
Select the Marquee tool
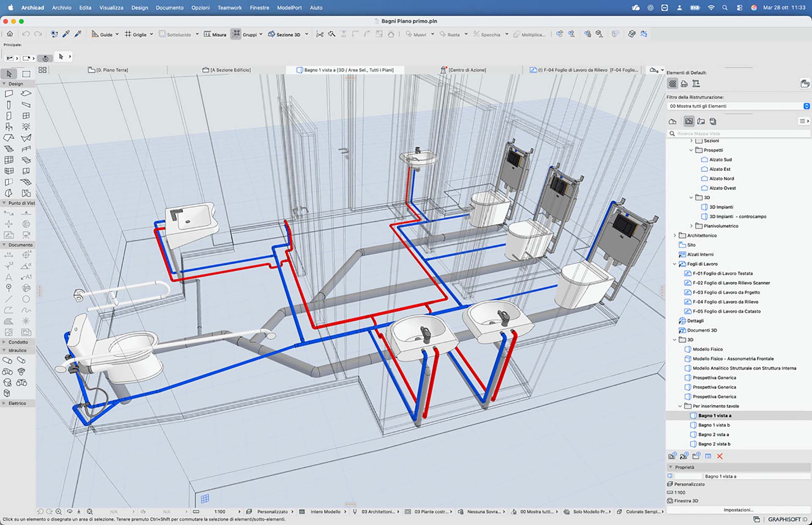point(26,74)
